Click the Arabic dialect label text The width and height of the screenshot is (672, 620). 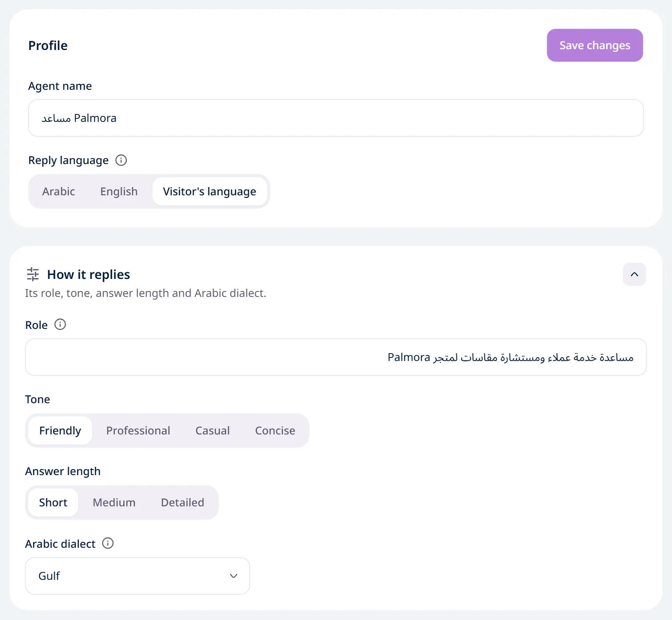click(60, 544)
